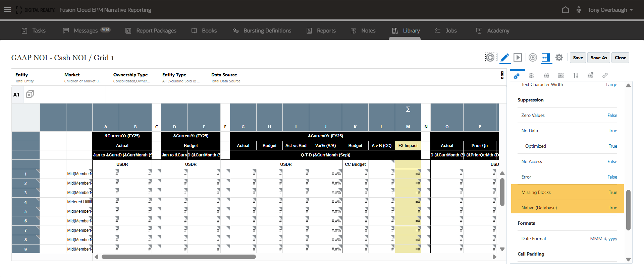The height and width of the screenshot is (277, 644).
Task: Toggle Zero Values suppression False value
Action: 612,115
